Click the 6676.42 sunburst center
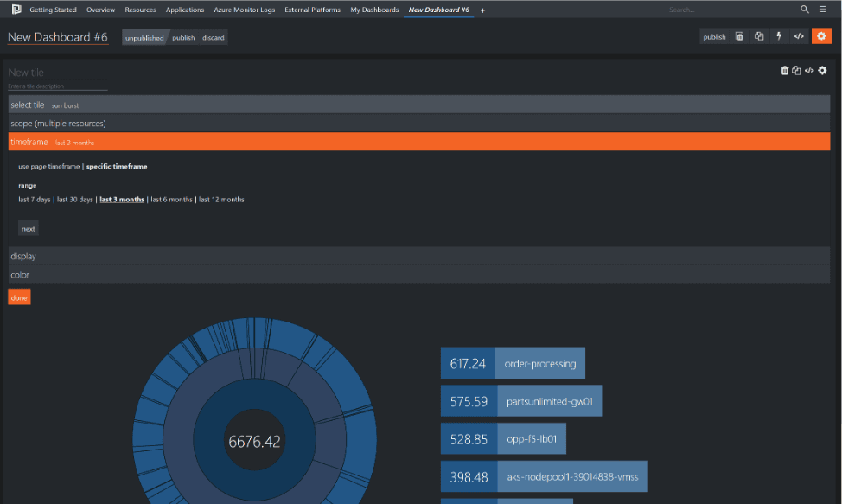This screenshot has height=504, width=842. click(x=254, y=442)
